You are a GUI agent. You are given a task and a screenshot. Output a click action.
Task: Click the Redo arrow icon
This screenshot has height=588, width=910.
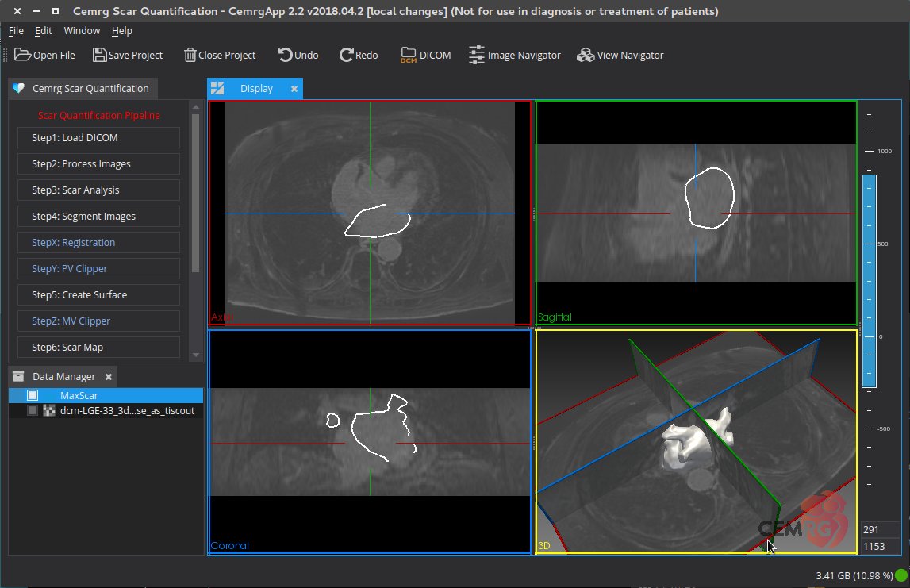(x=346, y=55)
